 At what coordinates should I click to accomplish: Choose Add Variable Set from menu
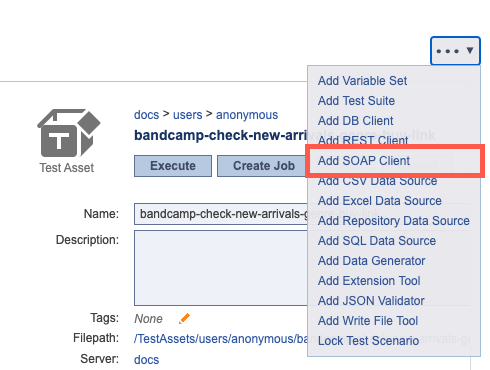coord(362,81)
